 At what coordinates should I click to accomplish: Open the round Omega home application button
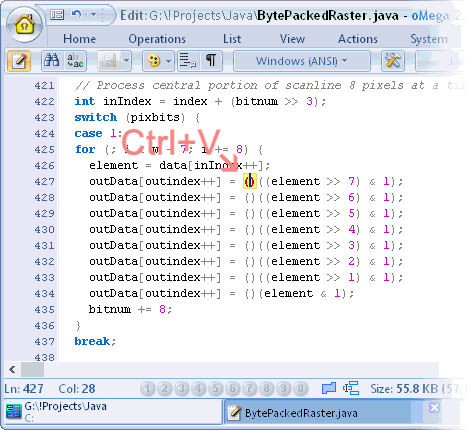[24, 25]
